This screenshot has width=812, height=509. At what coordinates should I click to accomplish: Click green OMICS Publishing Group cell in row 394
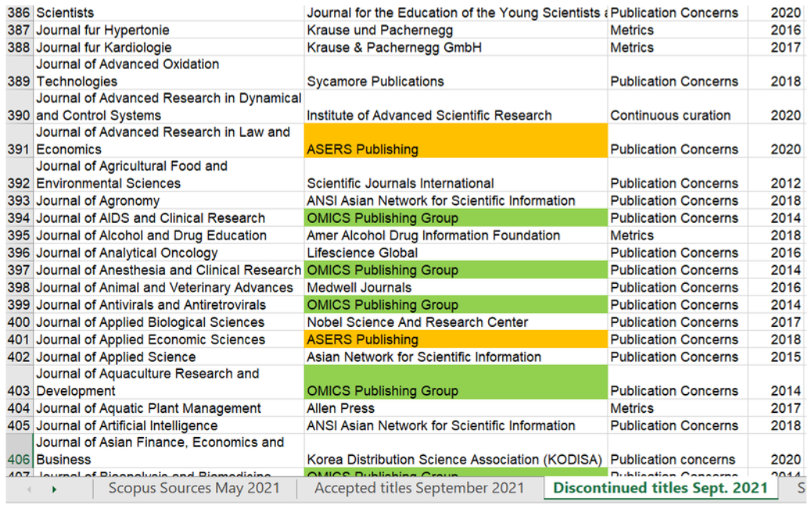click(x=456, y=218)
